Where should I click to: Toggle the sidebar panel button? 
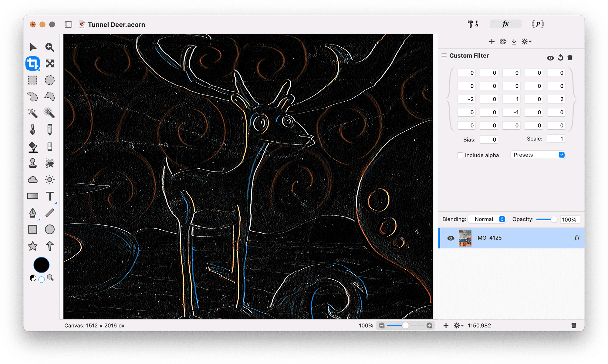click(68, 25)
